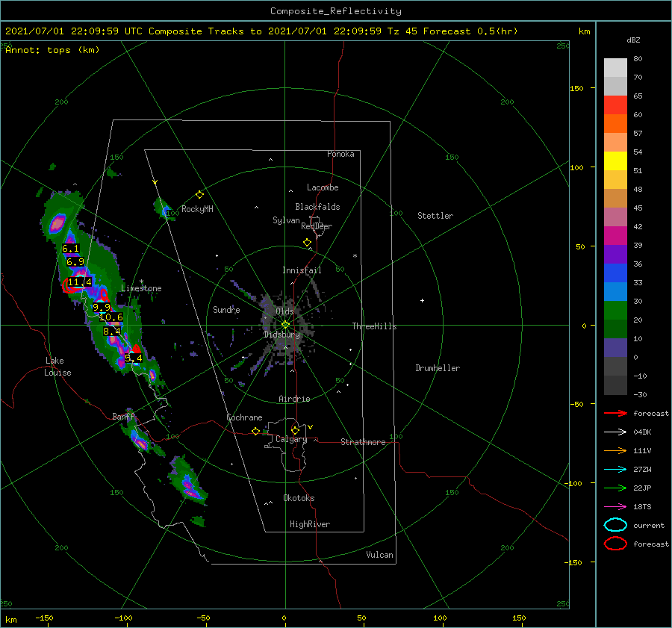
Task: Click the HighRiver town label
Action: coord(310,524)
